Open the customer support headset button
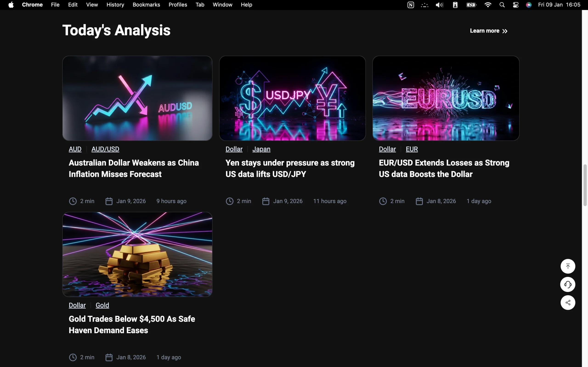 pos(568,284)
